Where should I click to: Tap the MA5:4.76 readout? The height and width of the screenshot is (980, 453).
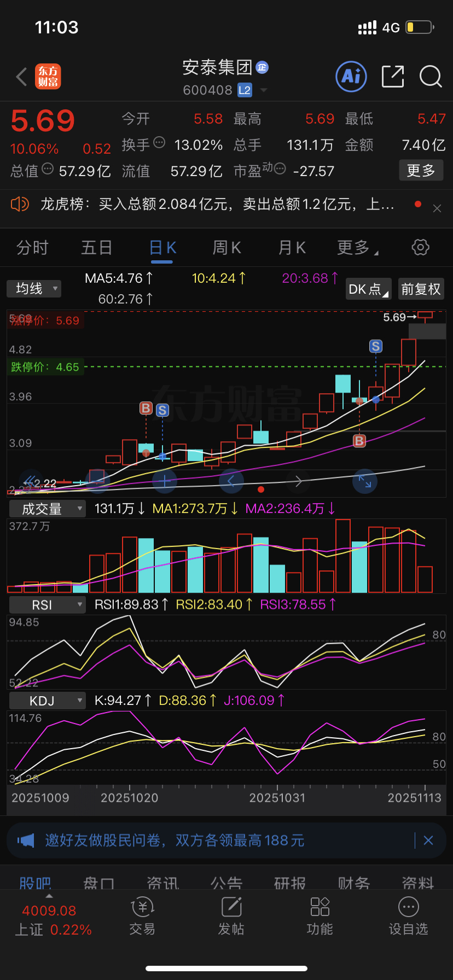[x=119, y=278]
